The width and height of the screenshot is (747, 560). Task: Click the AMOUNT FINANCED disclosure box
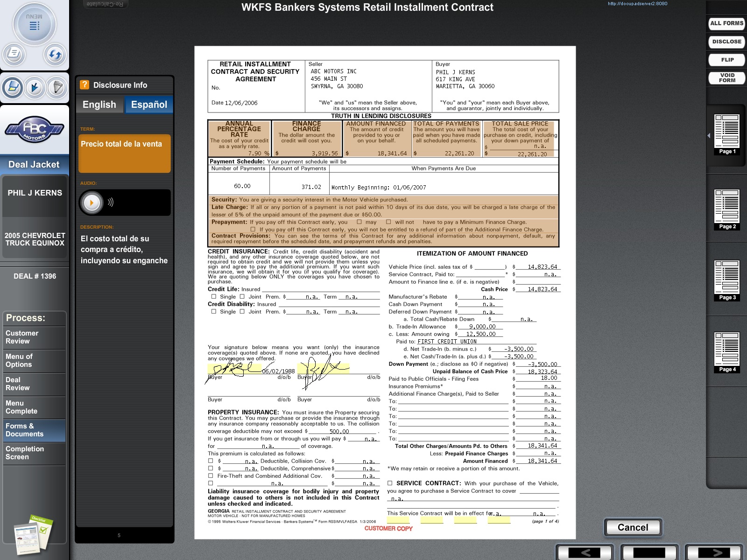(376, 139)
